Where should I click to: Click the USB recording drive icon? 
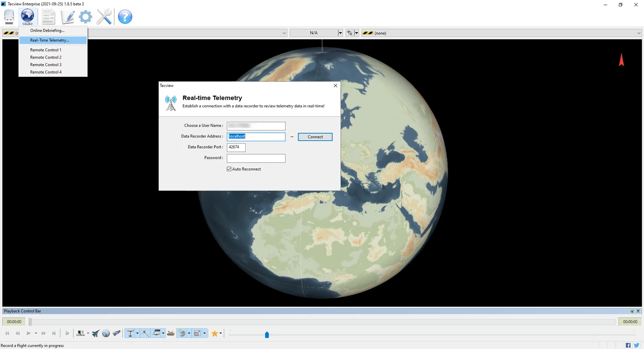tap(9, 17)
